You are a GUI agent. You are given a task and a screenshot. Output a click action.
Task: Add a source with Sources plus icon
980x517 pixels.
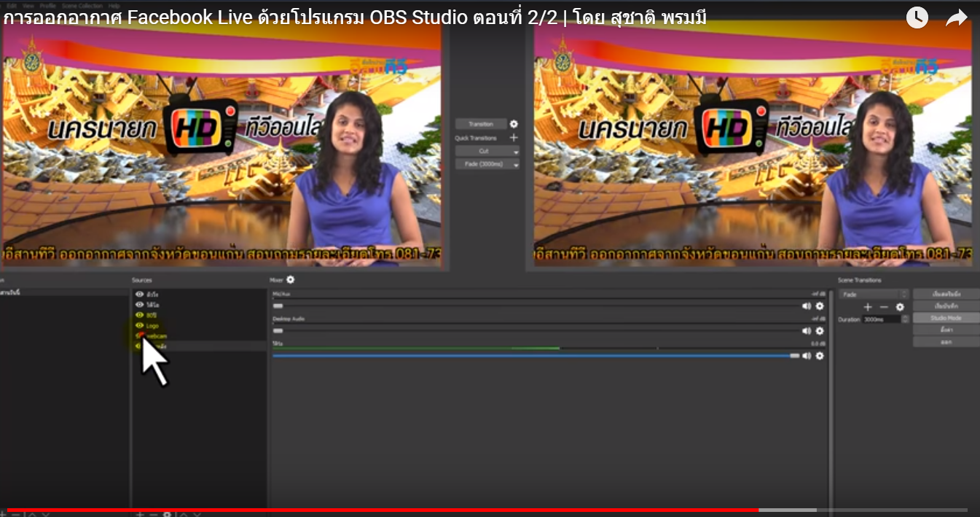click(141, 513)
